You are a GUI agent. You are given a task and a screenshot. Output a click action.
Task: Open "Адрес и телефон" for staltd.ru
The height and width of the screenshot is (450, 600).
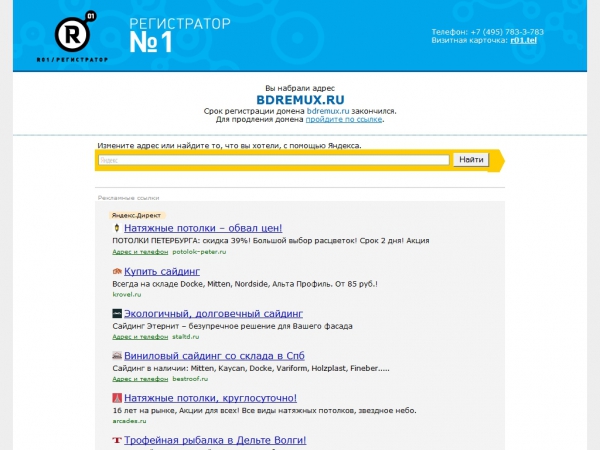click(140, 337)
